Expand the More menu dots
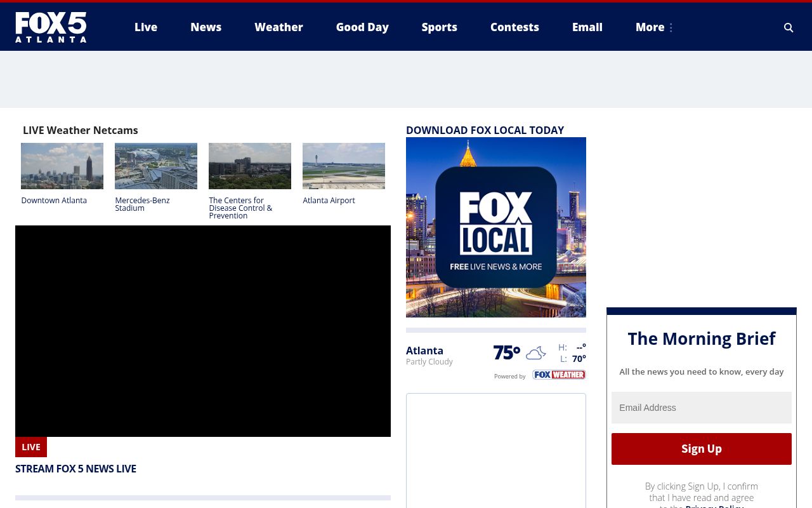Screen dimensions: 812x508 click(671, 27)
